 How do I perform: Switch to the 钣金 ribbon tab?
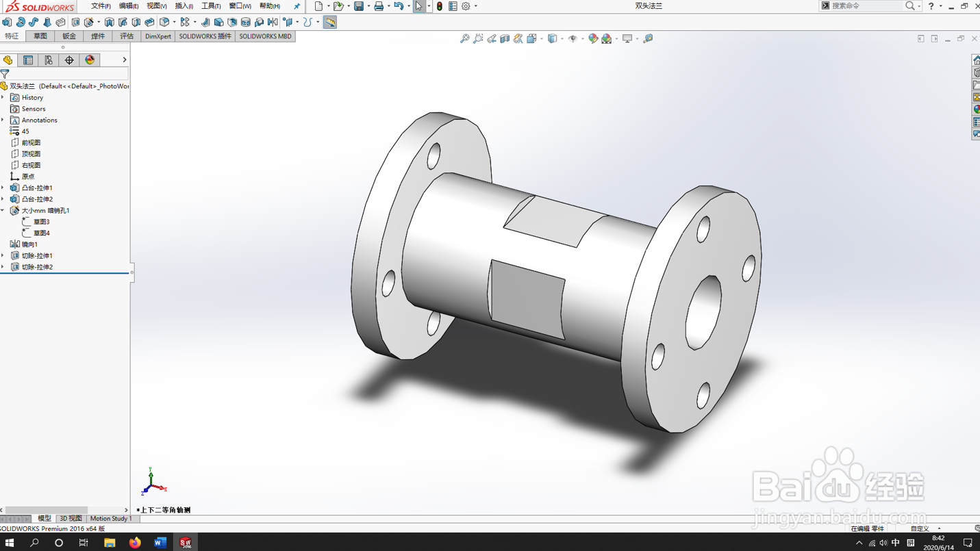click(x=69, y=36)
